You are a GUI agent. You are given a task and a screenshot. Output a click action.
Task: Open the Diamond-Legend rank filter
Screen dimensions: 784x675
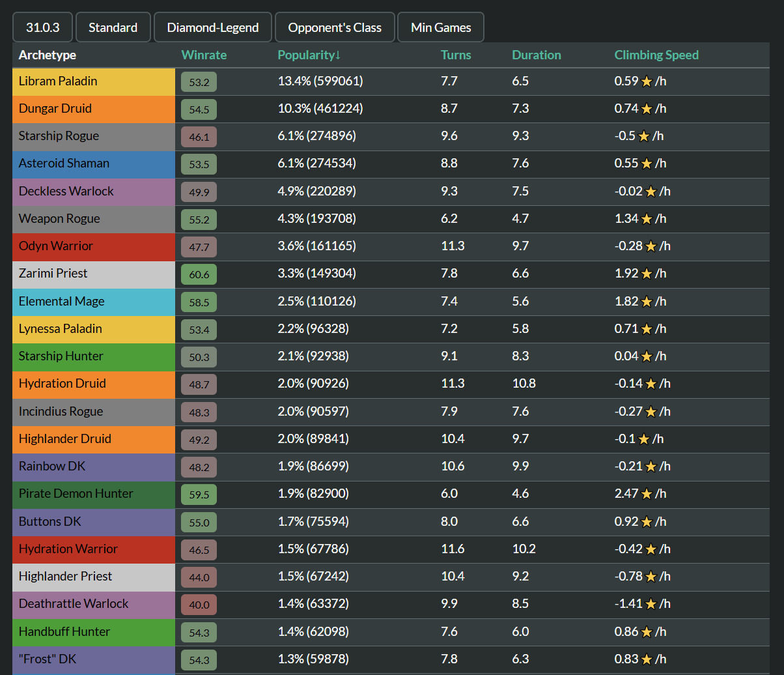click(213, 27)
